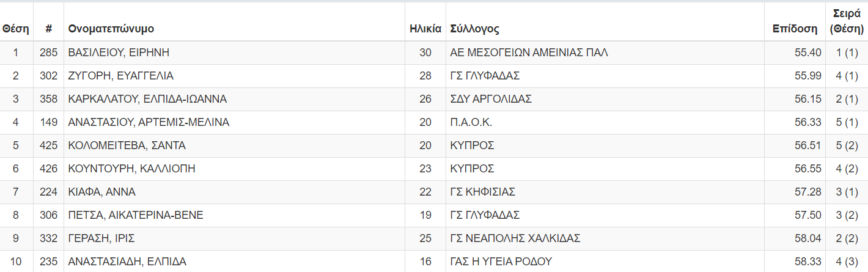Image resolution: width=868 pixels, height=272 pixels.
Task: Select athlete ΖΥΓΟΡΗ, ΕΥΑΓΓΕΛΙΑ
Action: point(121,76)
